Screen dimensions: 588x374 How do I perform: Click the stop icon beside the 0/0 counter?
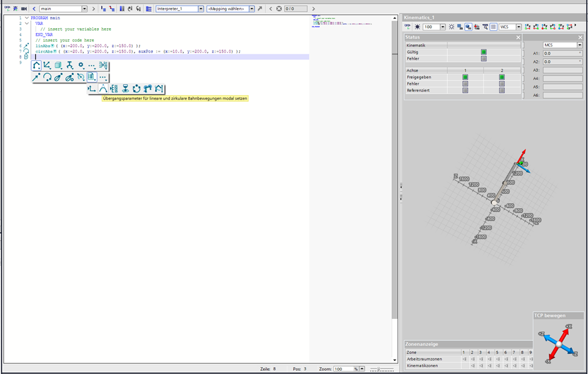pos(279,9)
